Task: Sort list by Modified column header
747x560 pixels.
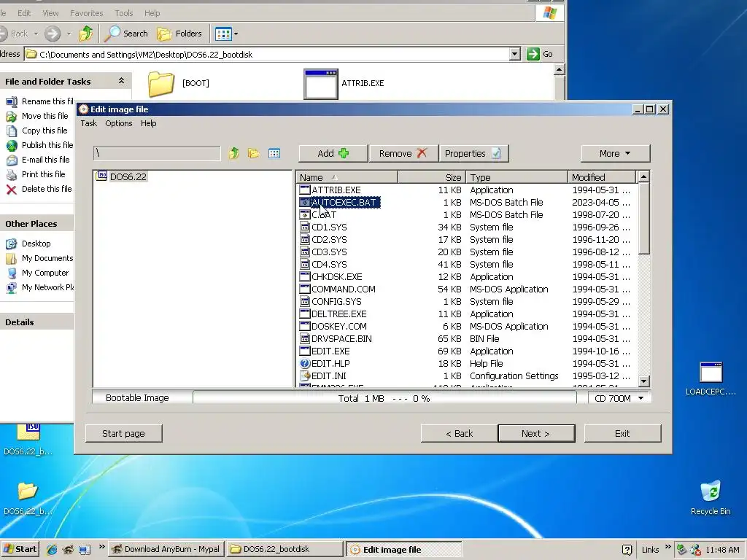Action: pos(601,177)
